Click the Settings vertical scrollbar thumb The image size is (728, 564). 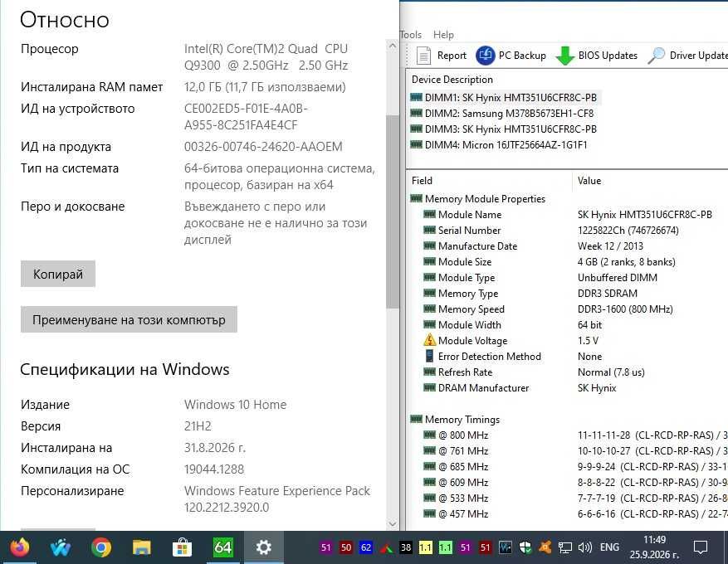coord(393,211)
